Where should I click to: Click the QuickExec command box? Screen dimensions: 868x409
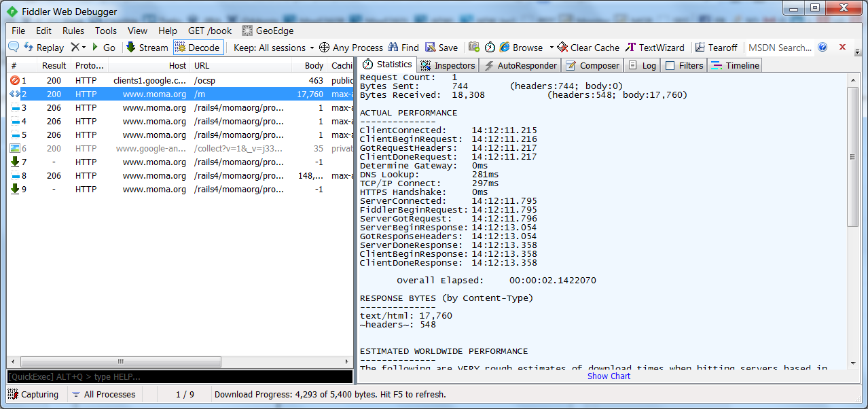180,376
